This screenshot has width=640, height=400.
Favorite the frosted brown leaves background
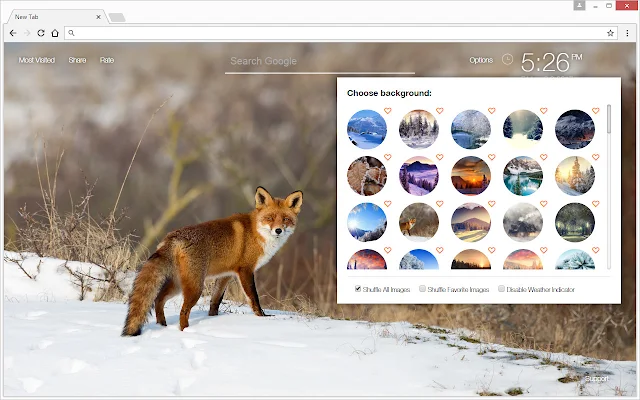click(387, 157)
